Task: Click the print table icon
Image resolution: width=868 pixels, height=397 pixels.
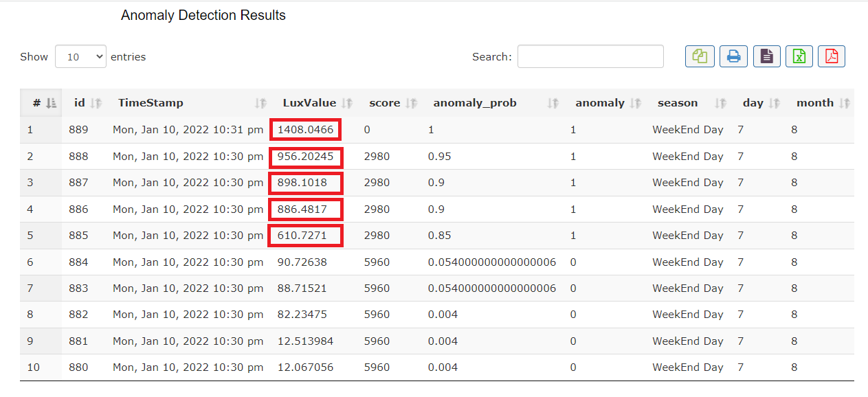Action: coord(733,56)
